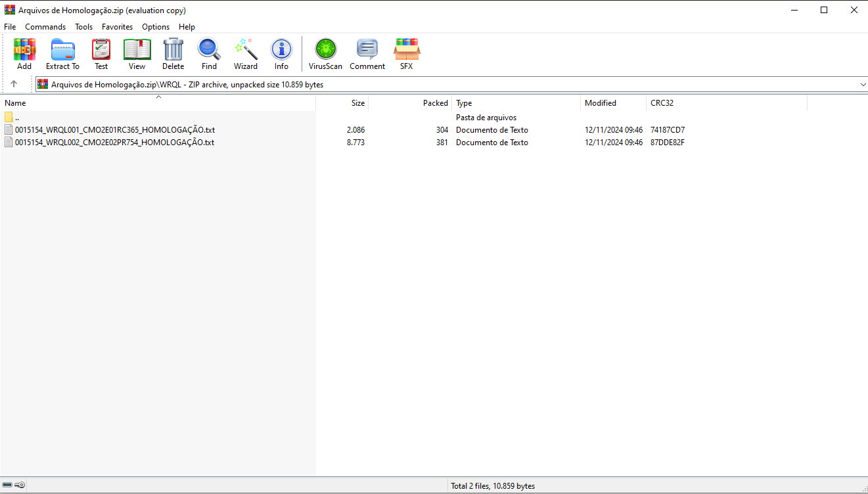Sort file list by Name column
Viewport: 868px width, 494px height.
pos(16,103)
